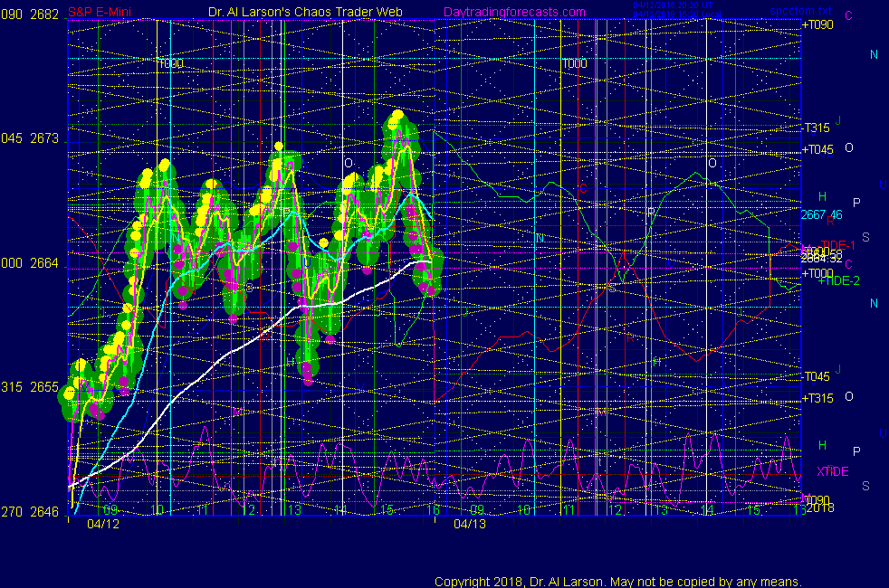Select hour 12 marker of the 04/13 session
Screen dimensions: 889x588
point(615,510)
